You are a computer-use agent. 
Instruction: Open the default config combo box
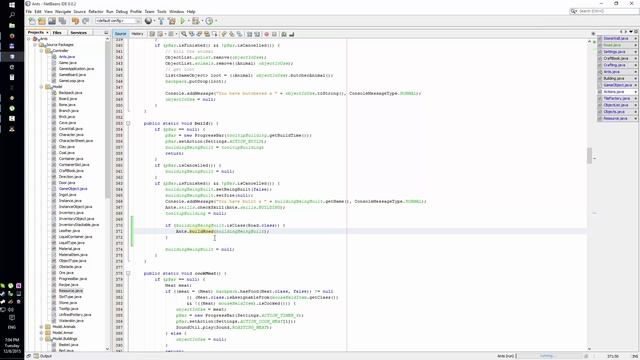tap(118, 21)
